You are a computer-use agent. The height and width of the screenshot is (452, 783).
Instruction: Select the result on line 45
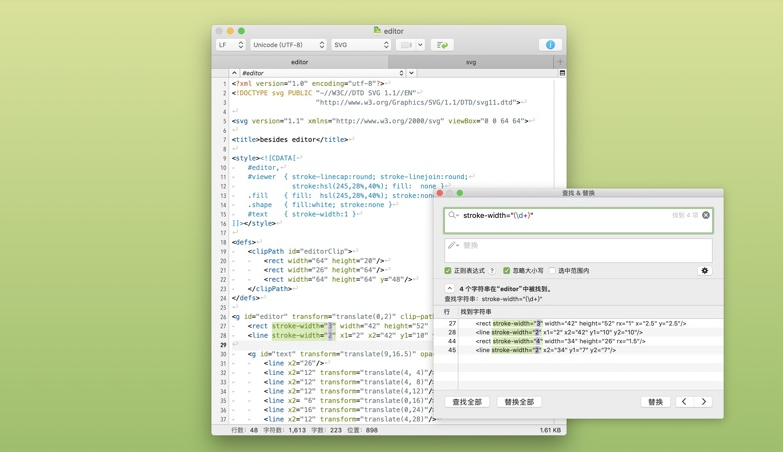click(578, 350)
